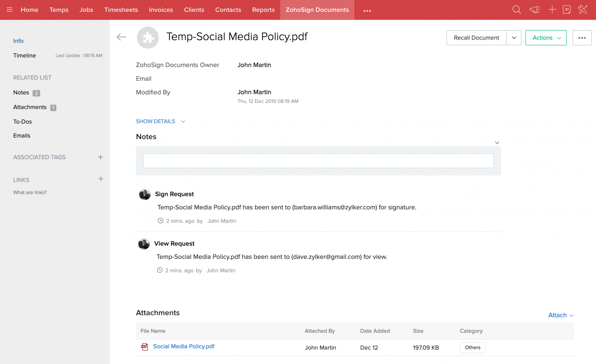The height and width of the screenshot is (364, 596).
Task: Open Social Media Policy.pdf link
Action: coord(184,346)
